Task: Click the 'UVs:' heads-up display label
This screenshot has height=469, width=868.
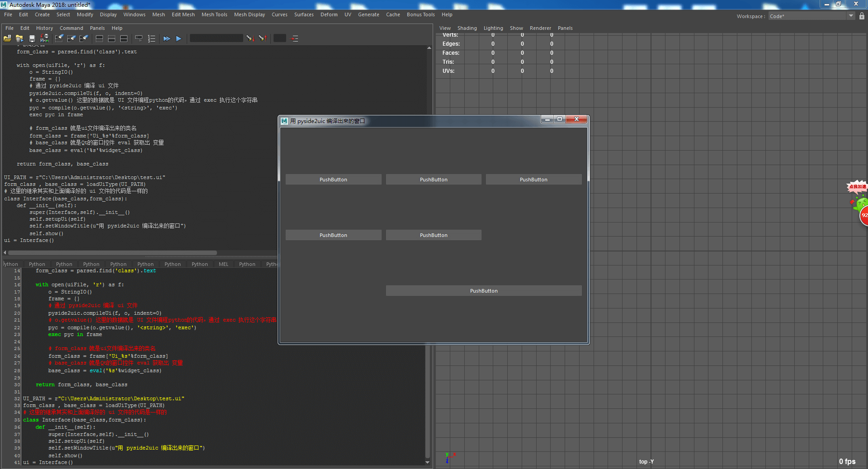Action: pos(448,71)
